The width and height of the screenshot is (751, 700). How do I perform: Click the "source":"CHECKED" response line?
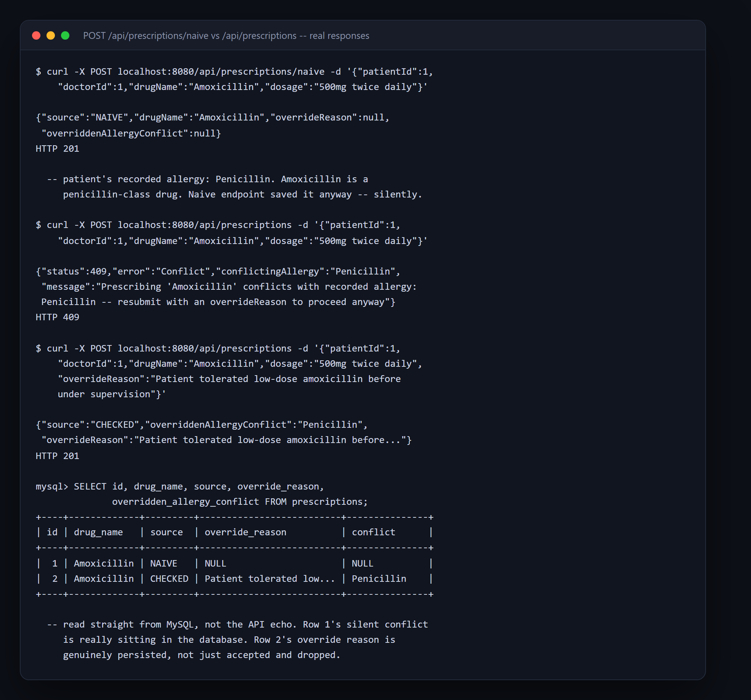(x=202, y=425)
